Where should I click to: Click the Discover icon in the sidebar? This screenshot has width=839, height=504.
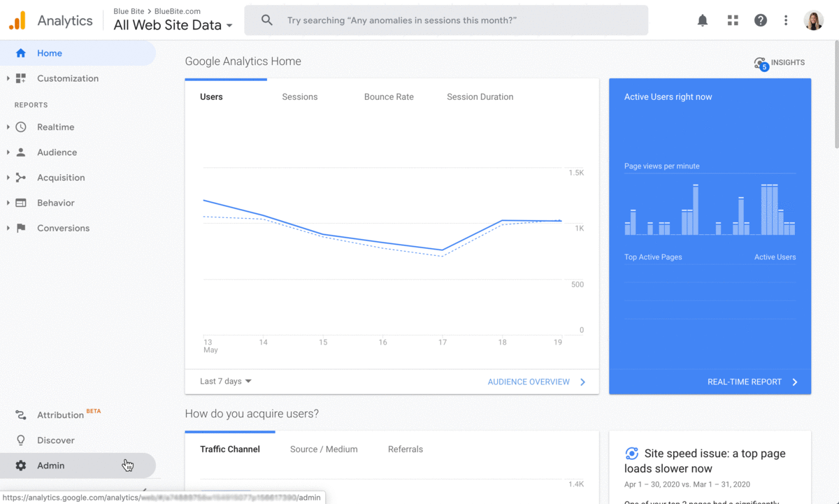tap(22, 440)
